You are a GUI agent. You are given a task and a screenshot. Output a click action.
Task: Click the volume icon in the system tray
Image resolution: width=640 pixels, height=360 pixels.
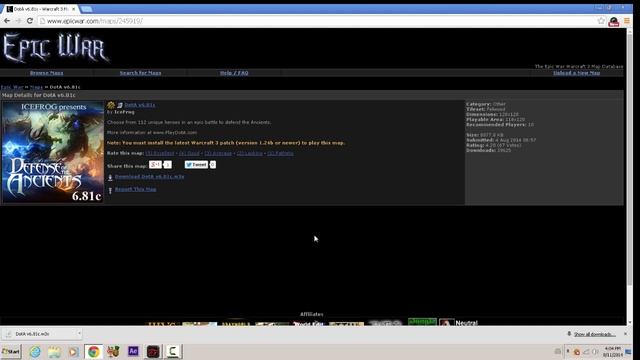point(595,352)
